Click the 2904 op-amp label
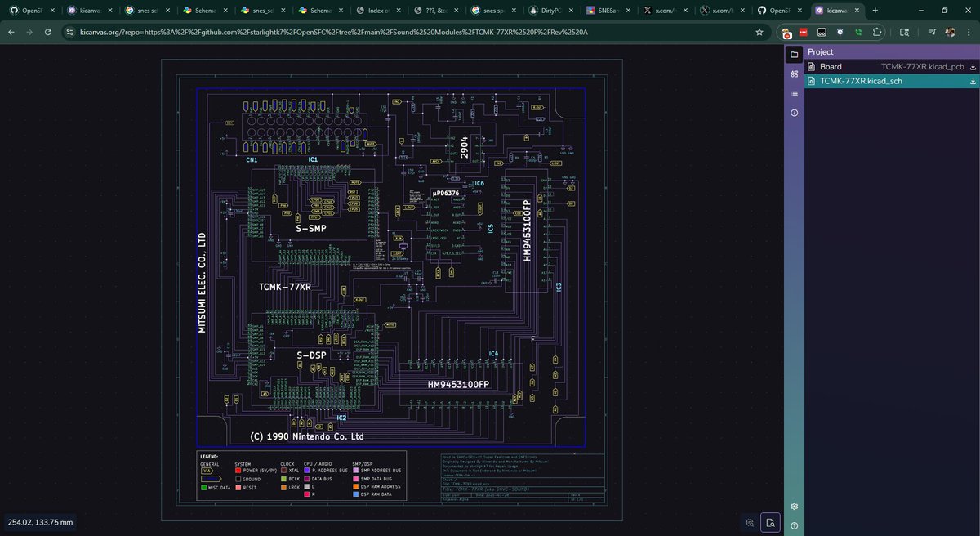Viewport: 980px width, 536px height. (464, 147)
